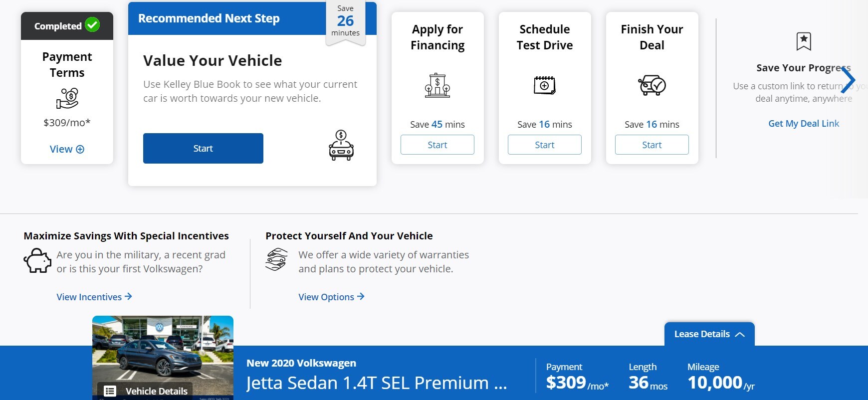Open the Jetta vehicle photo thumbnail
This screenshot has height=400, width=868.
click(x=163, y=358)
